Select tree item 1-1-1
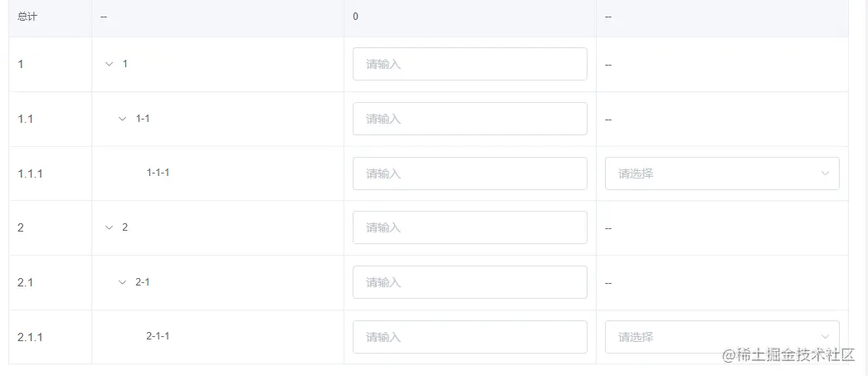The width and height of the screenshot is (868, 376). tap(158, 173)
